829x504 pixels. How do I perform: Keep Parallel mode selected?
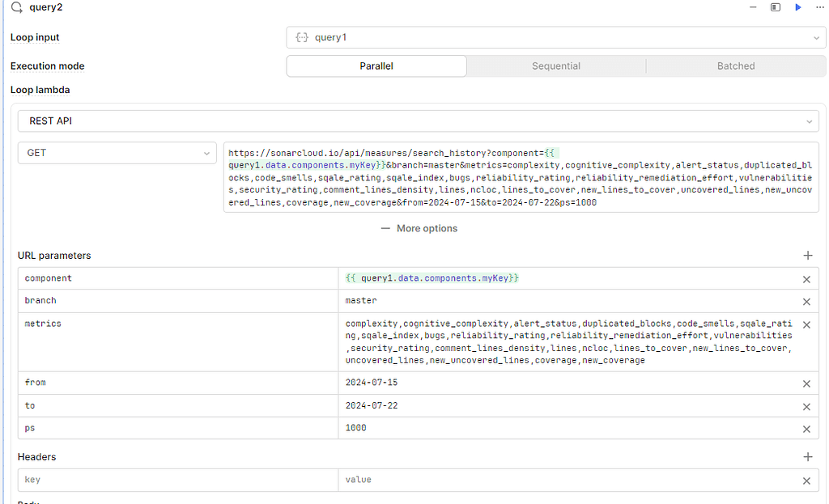(376, 66)
